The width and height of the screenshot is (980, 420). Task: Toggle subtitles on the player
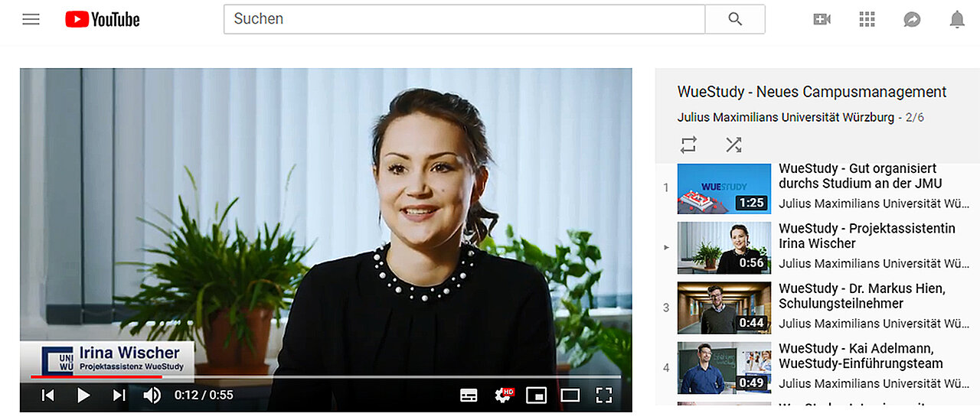coord(469,395)
